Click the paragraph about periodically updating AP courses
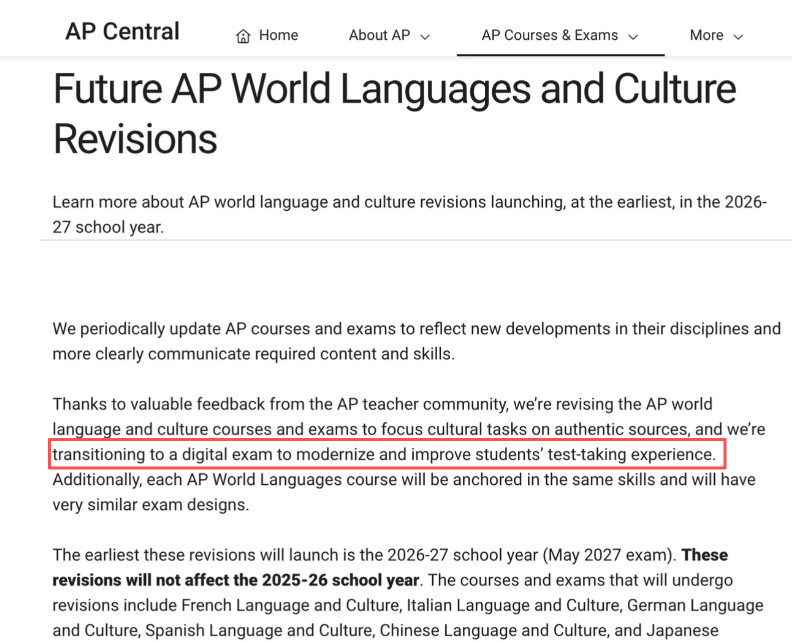Viewport: 792px width, 642px height. pyautogui.click(x=417, y=341)
